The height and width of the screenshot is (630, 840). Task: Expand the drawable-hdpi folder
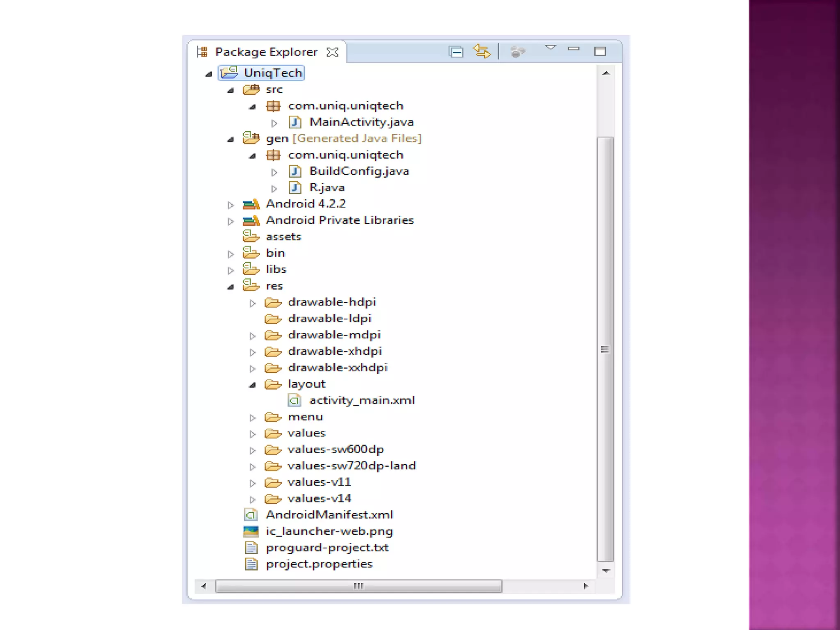coord(253,303)
